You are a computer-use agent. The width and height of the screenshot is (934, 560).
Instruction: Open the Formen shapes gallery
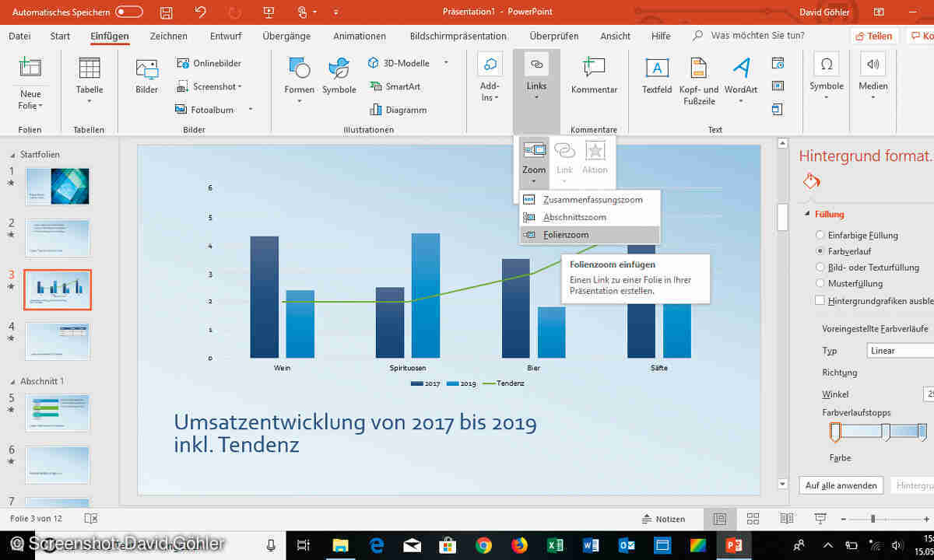click(299, 68)
